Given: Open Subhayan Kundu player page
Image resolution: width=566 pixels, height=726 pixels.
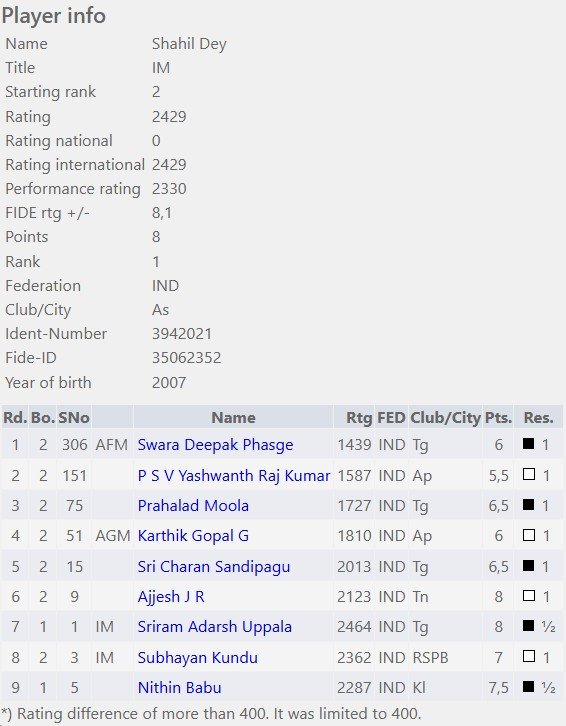Looking at the screenshot, I should [197, 657].
